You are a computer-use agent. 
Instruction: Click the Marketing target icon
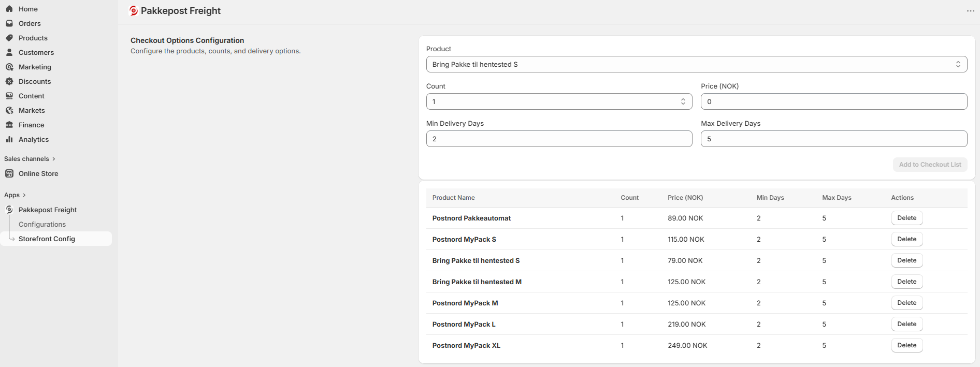[x=9, y=67]
